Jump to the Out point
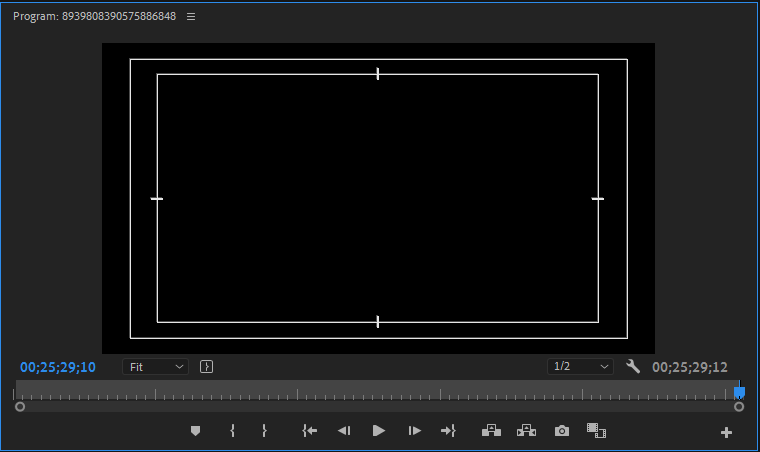 click(448, 431)
